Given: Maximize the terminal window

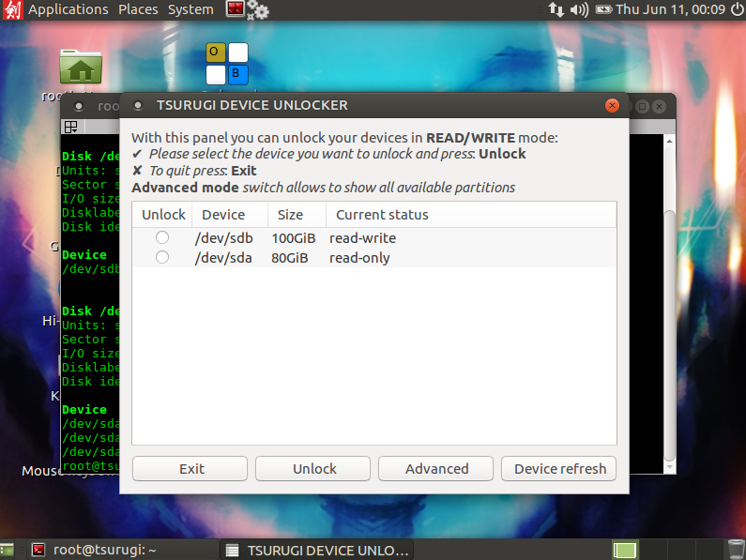Looking at the screenshot, I should pos(642,107).
